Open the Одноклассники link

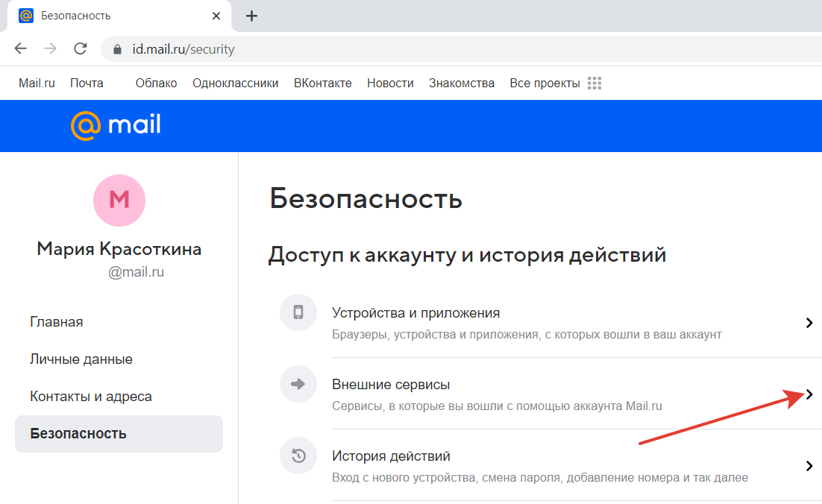[235, 84]
